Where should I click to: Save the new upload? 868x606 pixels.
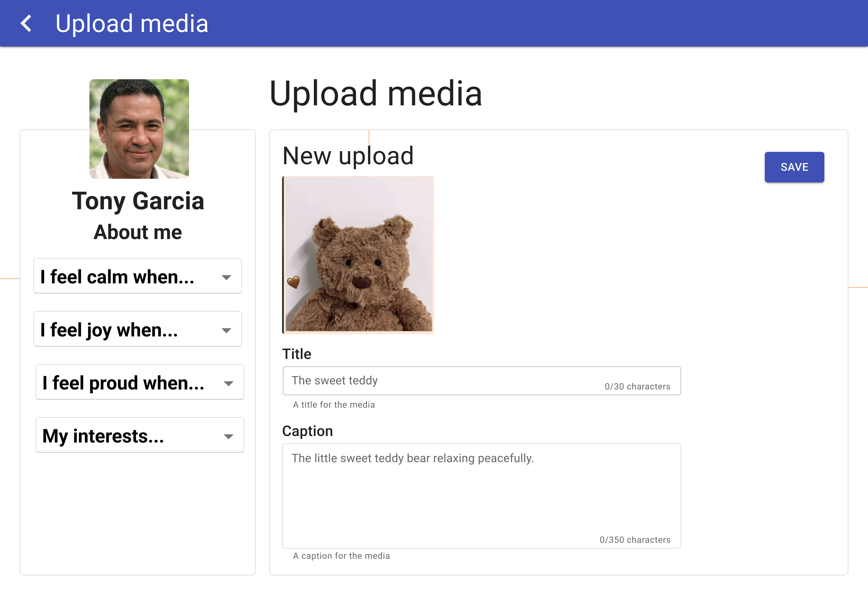pos(794,167)
